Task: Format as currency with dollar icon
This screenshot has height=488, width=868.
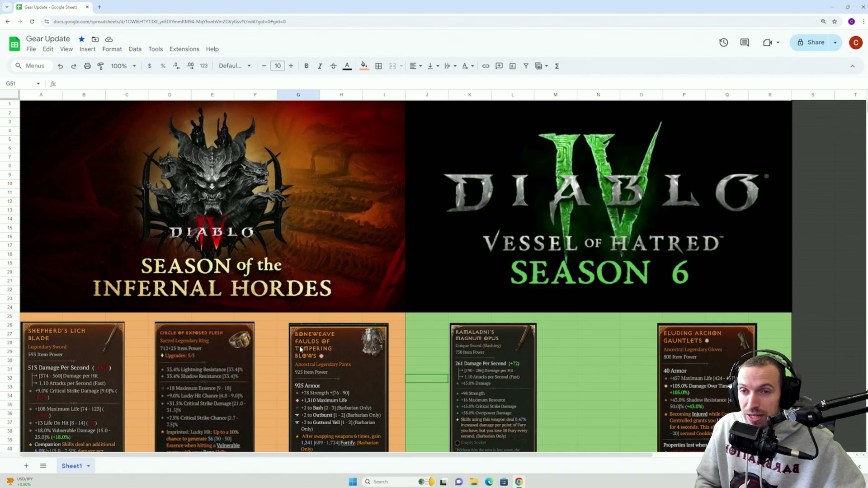Action: pos(150,66)
